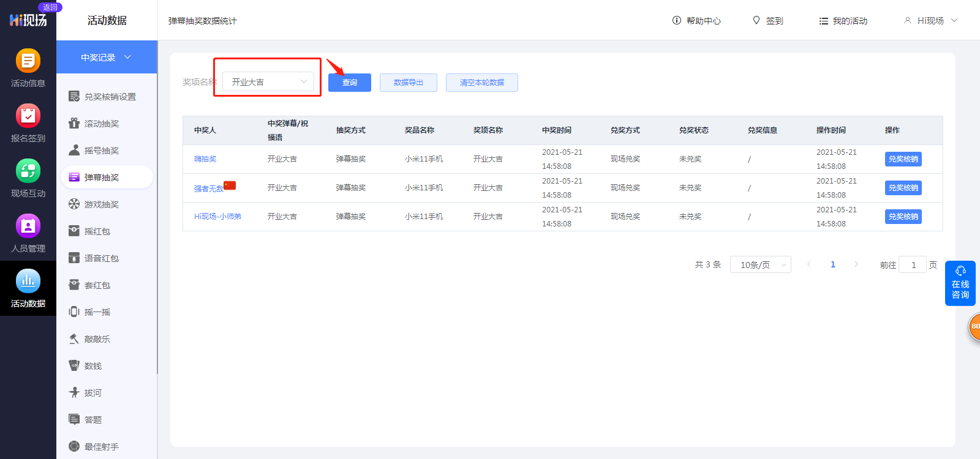Open 摇号抽奖 menu item

[108, 150]
